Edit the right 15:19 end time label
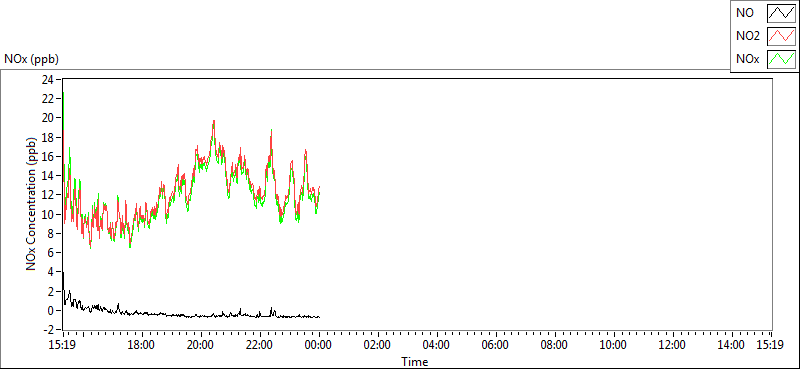The height and width of the screenshot is (369, 800). (770, 345)
